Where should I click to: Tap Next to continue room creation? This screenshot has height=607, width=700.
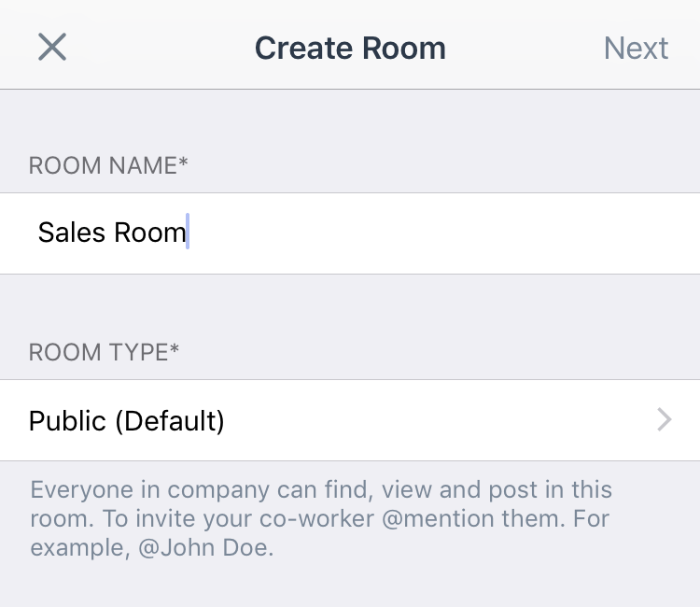(636, 48)
